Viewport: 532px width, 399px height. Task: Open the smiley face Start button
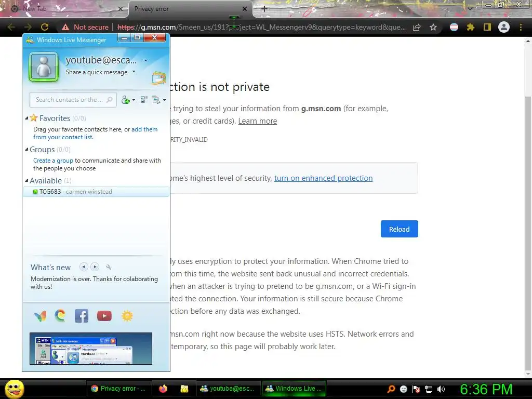15,389
